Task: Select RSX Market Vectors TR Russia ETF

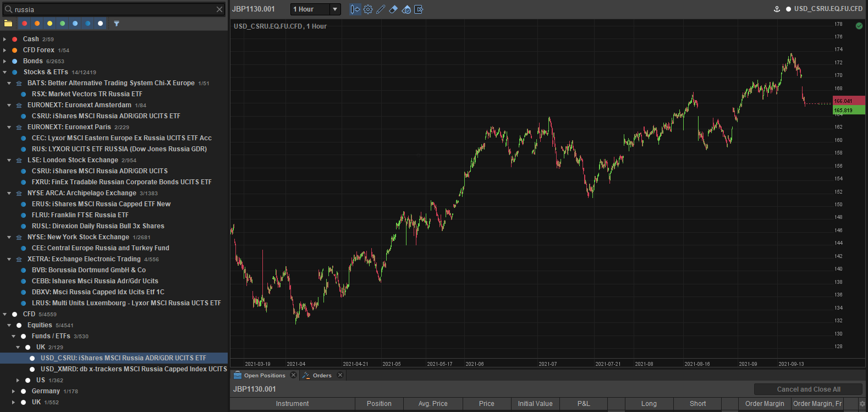Action: tap(87, 94)
